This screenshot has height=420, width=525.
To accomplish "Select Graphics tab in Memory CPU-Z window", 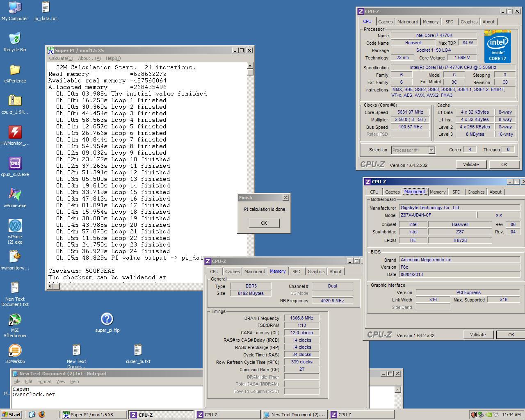I will tap(316, 272).
